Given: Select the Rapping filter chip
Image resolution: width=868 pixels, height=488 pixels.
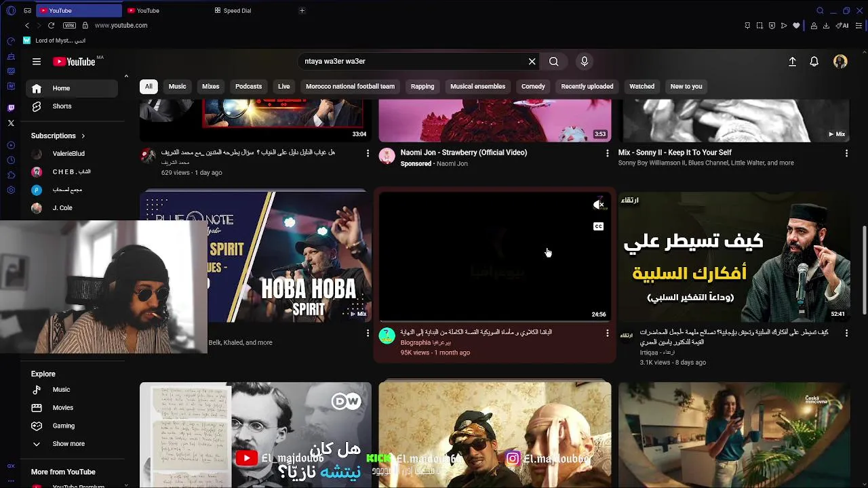Looking at the screenshot, I should (422, 86).
